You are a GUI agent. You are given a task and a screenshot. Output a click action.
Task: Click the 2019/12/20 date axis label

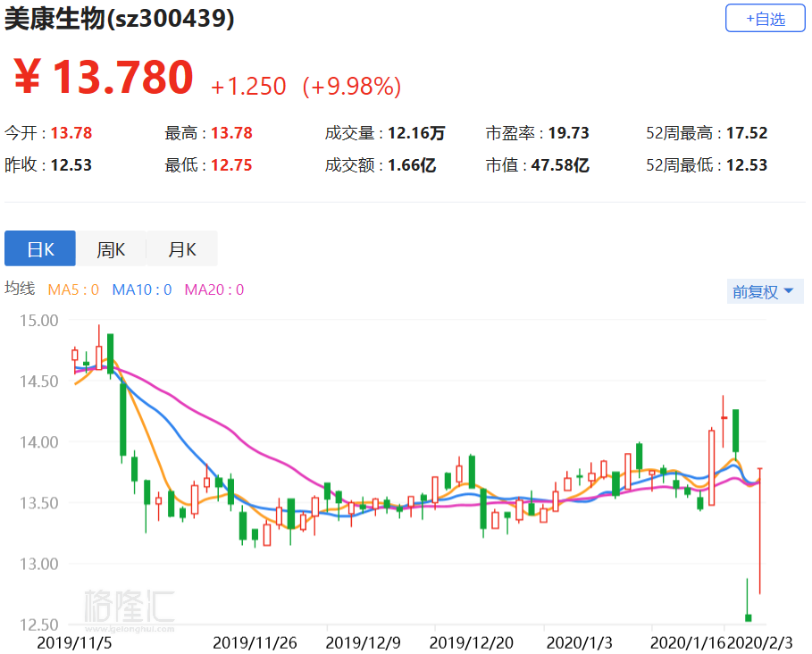point(472,643)
